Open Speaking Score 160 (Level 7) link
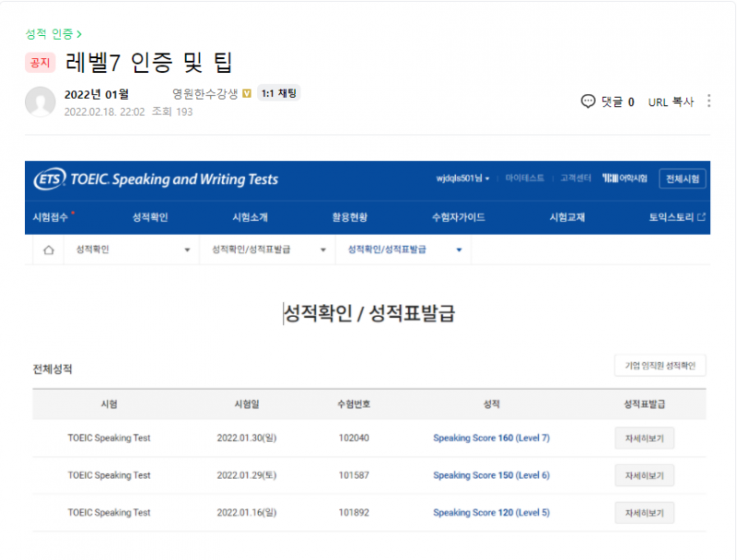This screenshot has height=560, width=737. [491, 437]
